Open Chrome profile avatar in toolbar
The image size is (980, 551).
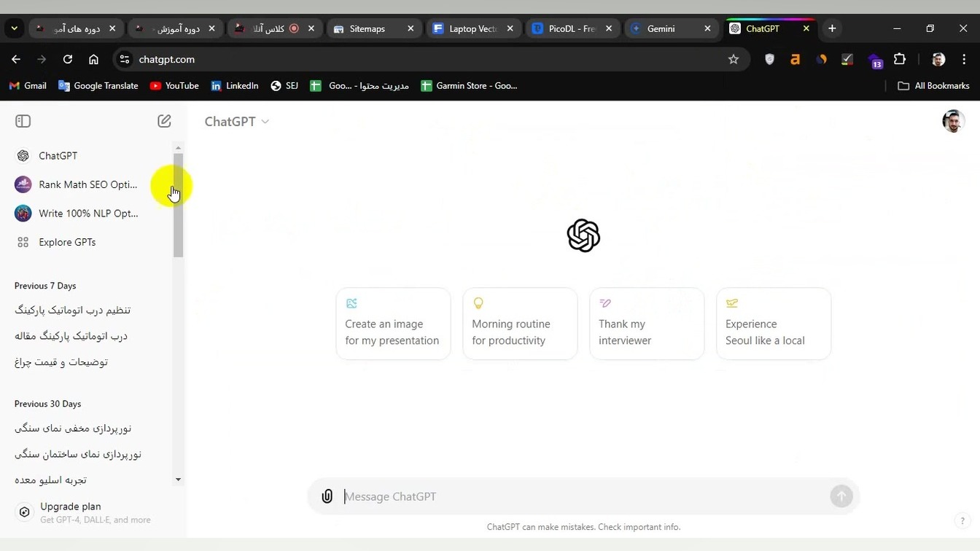pyautogui.click(x=938, y=59)
